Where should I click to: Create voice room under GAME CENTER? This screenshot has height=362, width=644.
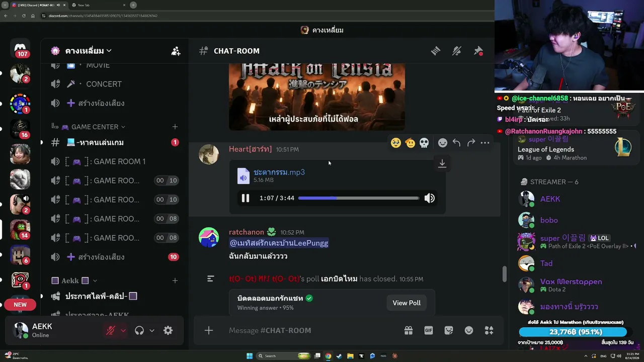pyautogui.click(x=115, y=257)
